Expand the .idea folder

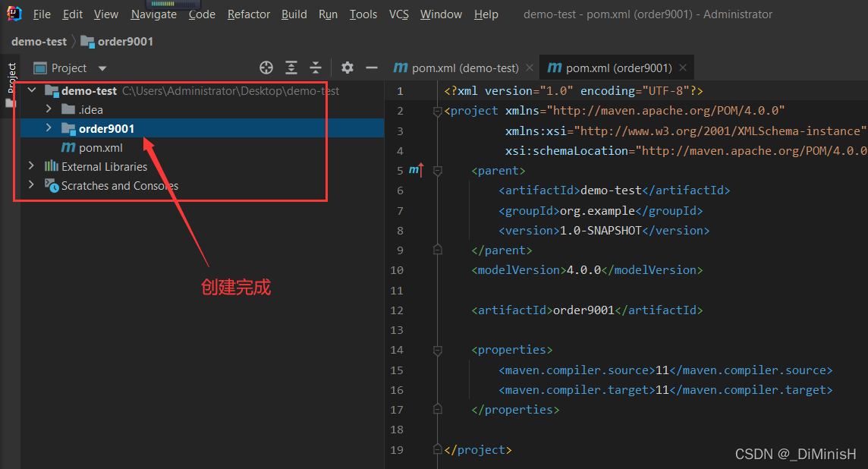click(x=49, y=109)
